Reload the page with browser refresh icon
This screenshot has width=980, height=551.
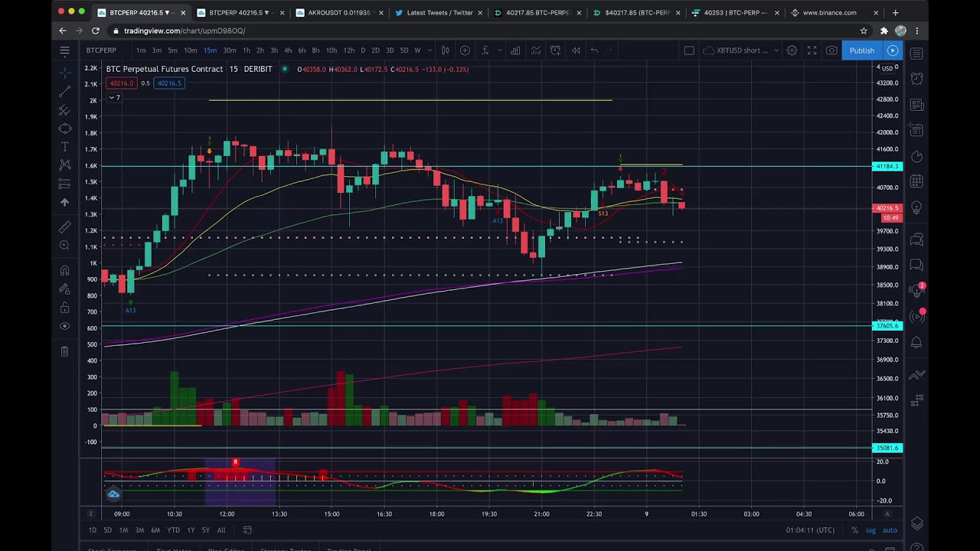click(x=96, y=31)
